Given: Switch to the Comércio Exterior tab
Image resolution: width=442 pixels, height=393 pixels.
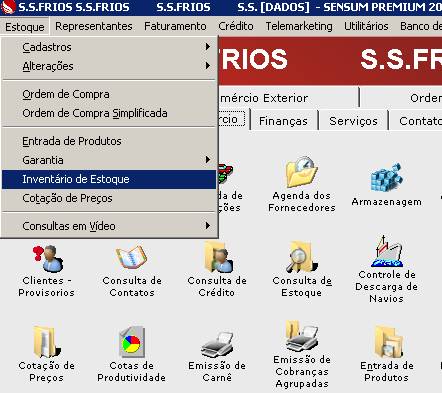Looking at the screenshot, I should click(288, 98).
